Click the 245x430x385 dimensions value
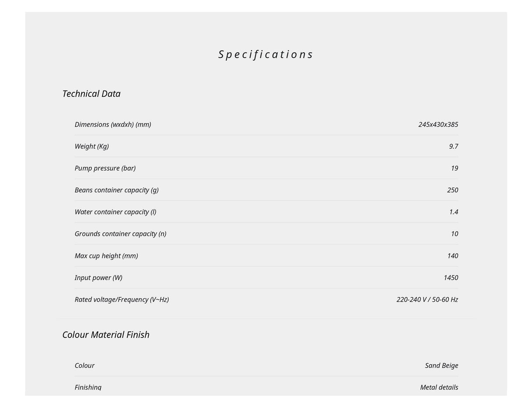 [x=438, y=124]
